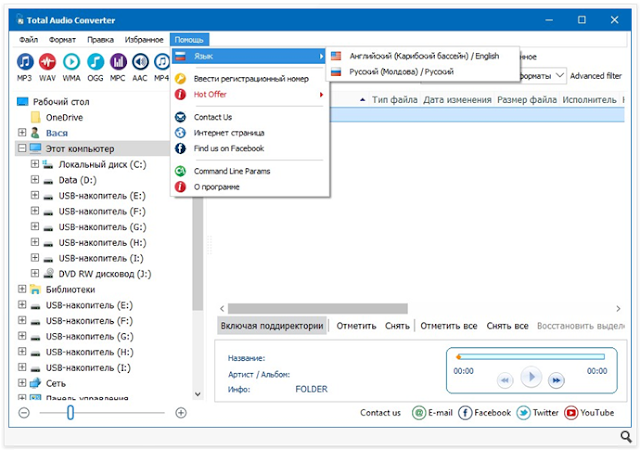
Task: Expand Локальный диск (C:) node
Action: tap(35, 164)
